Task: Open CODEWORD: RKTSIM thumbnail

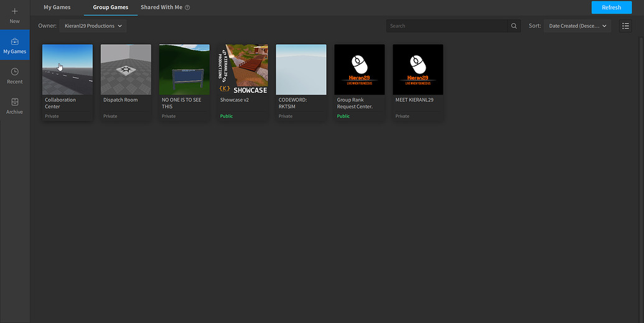Action: pos(301,70)
